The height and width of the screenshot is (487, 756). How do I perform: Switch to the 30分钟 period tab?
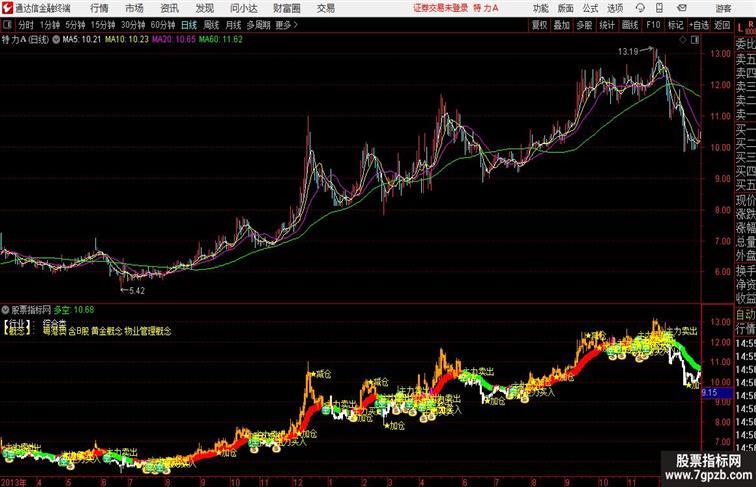point(133,25)
